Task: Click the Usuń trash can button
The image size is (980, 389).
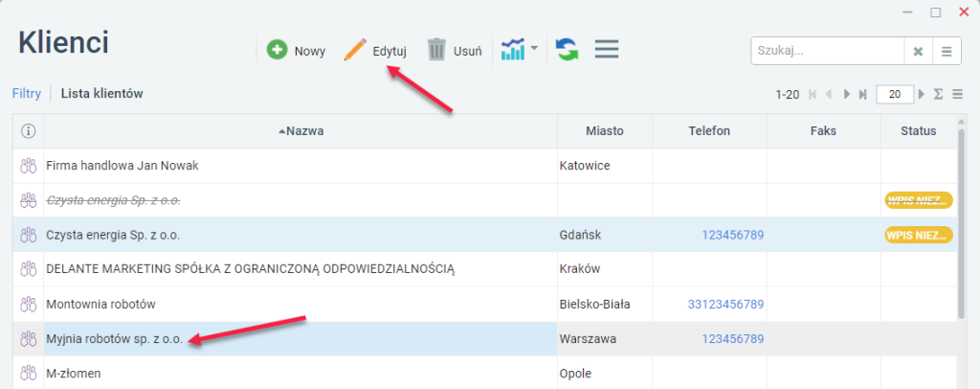Action: [x=455, y=51]
